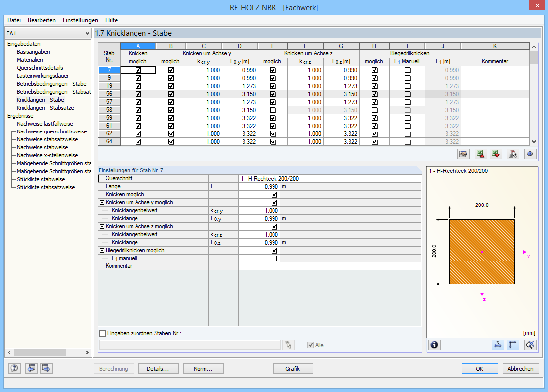This screenshot has height=392, width=548.
Task: Collapse 'Knicken um Achse y möglich' group
Action: pyautogui.click(x=102, y=202)
